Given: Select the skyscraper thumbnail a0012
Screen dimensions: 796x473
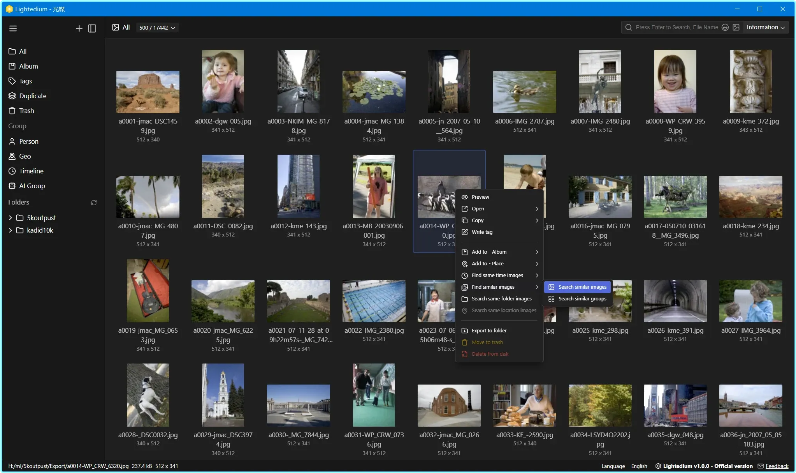Looking at the screenshot, I should 298,186.
